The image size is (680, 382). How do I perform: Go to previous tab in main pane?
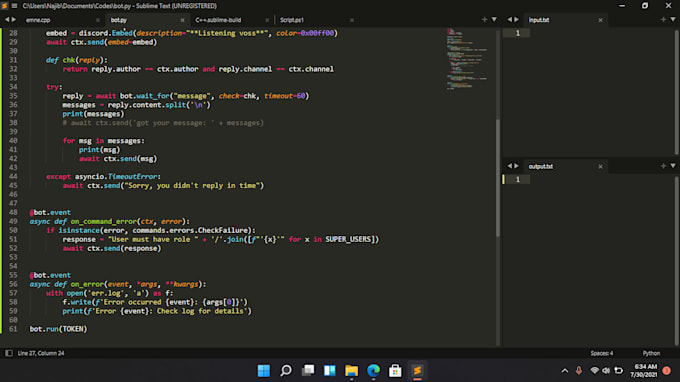tap(7, 20)
